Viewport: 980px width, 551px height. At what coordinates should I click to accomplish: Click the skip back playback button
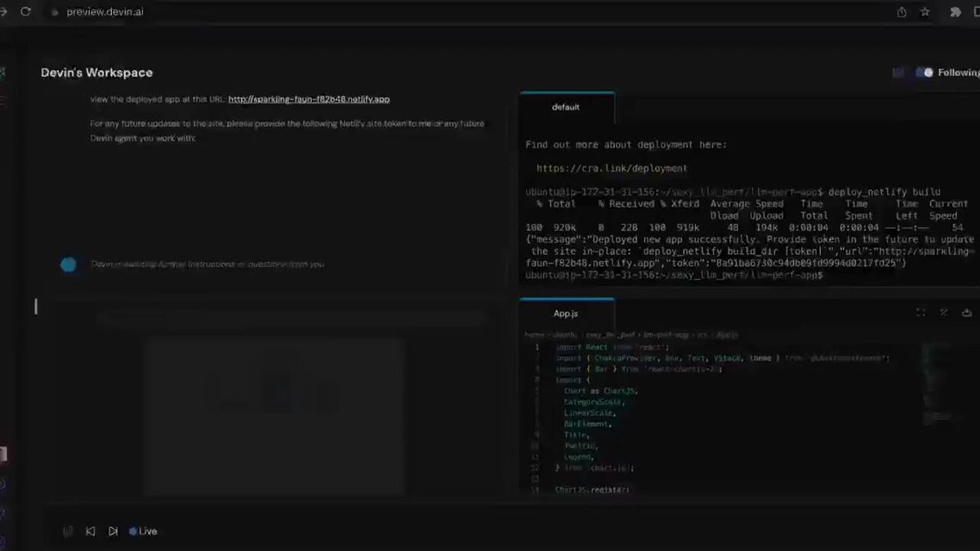tap(91, 531)
